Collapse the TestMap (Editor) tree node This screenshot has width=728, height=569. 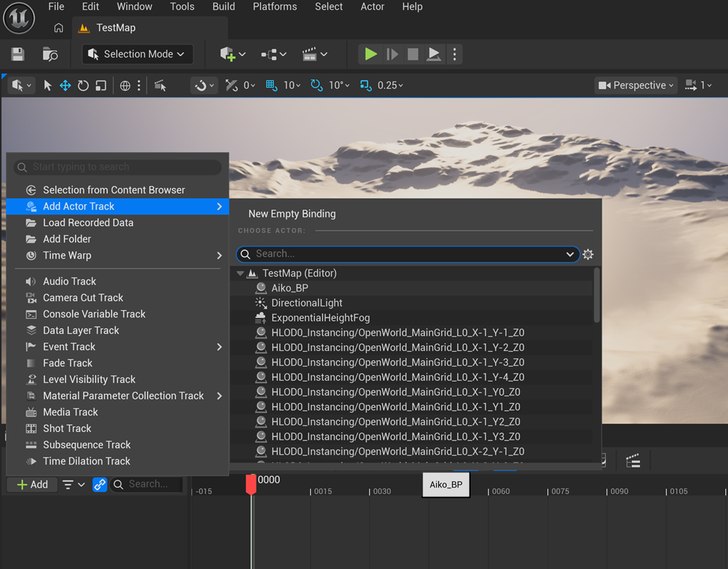240,274
